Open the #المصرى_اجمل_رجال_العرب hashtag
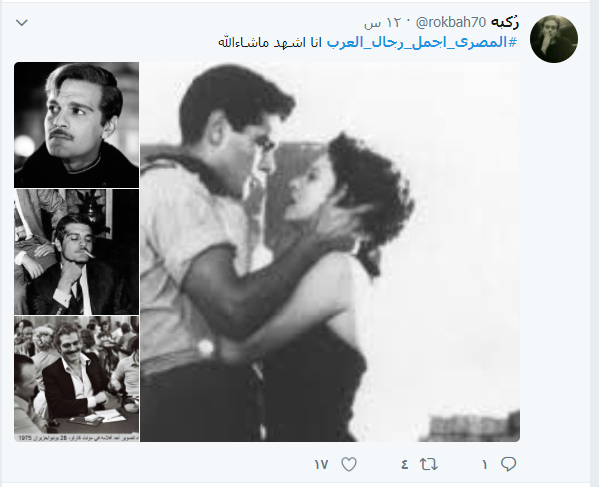Image resolution: width=599 pixels, height=487 pixels. pos(422,42)
